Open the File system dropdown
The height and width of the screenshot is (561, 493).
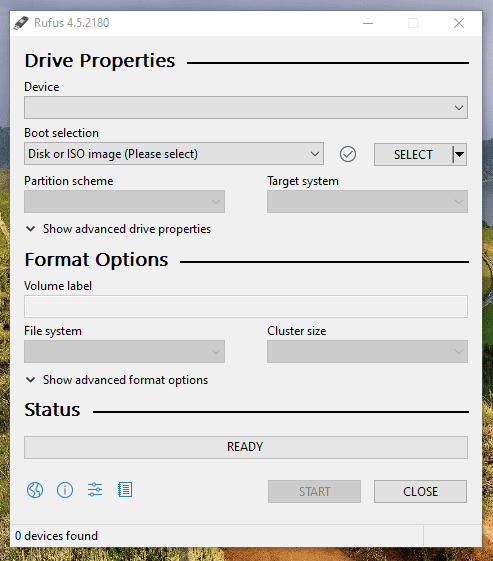tap(125, 351)
